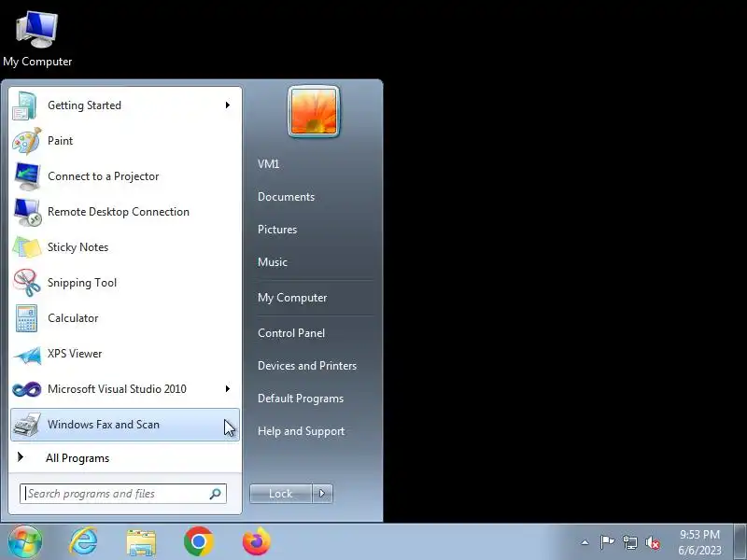Open Control Panel
747x560 pixels.
291,333
